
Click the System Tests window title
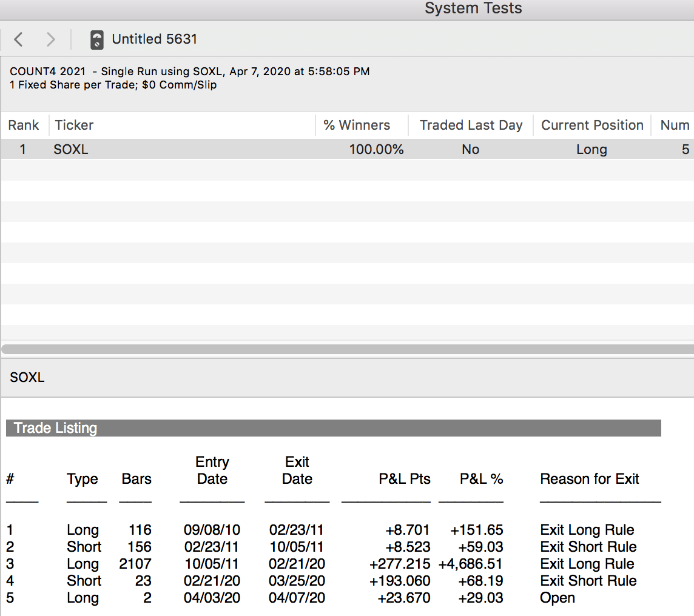[473, 8]
